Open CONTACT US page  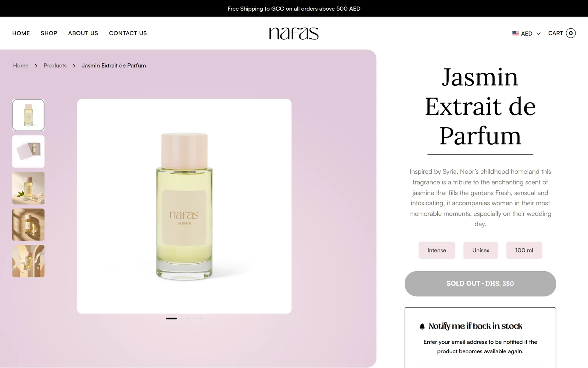click(128, 33)
